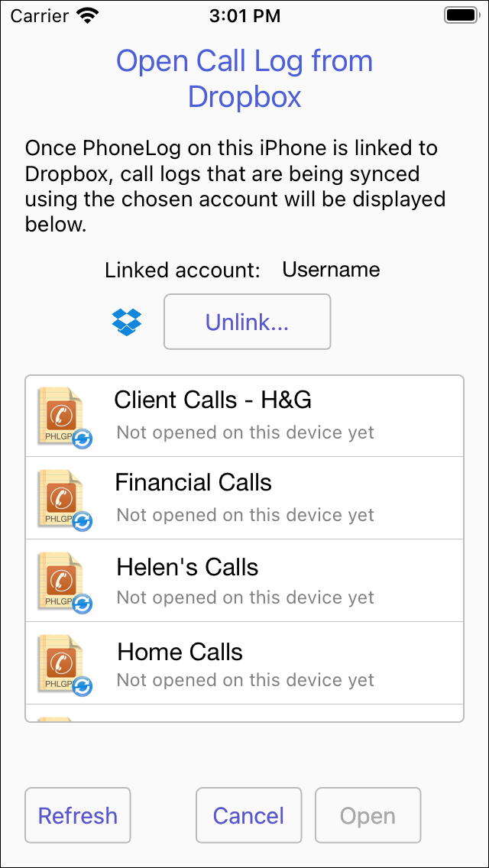Click the Refresh button
Screen dimensions: 489x868
pyautogui.click(x=77, y=815)
